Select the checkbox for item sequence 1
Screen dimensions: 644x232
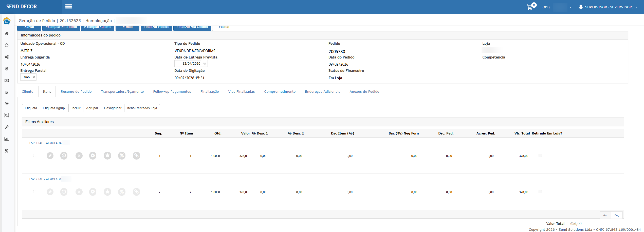pyautogui.click(x=35, y=156)
